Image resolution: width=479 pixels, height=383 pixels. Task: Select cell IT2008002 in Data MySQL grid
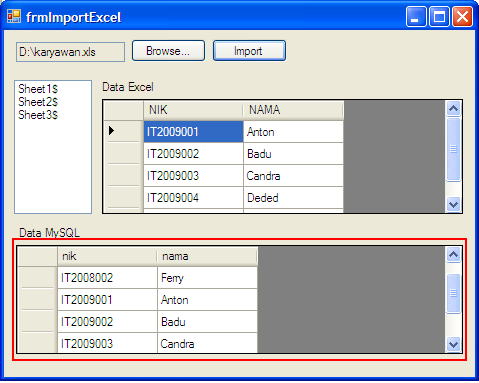pyautogui.click(x=107, y=278)
